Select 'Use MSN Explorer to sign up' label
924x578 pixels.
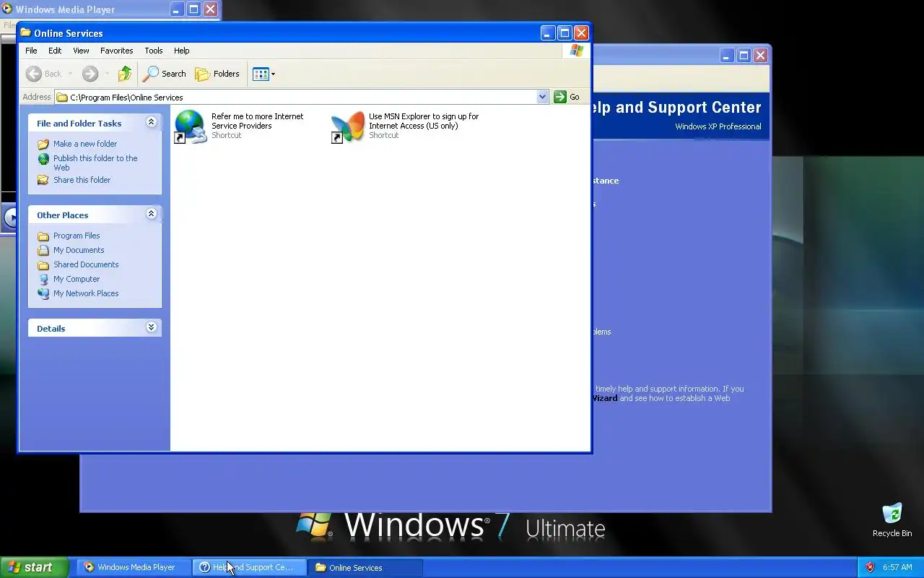[424, 121]
